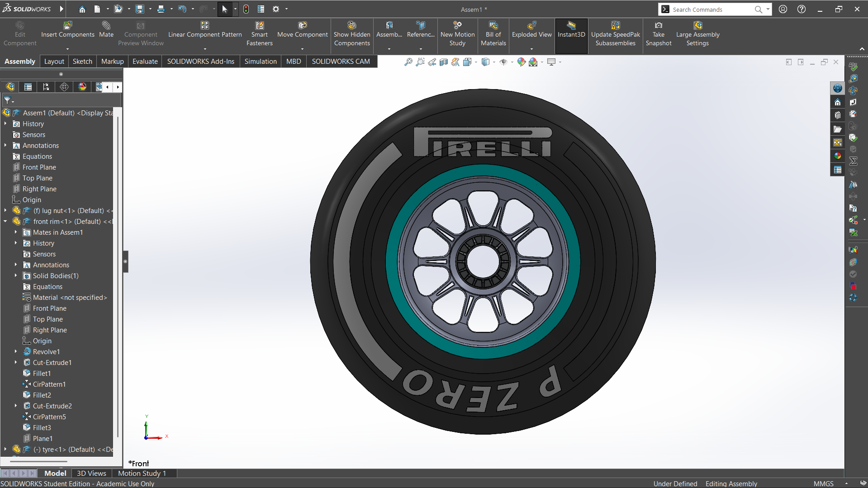Switch to 3D Views tab
This screenshot has width=868, height=488.
point(91,473)
